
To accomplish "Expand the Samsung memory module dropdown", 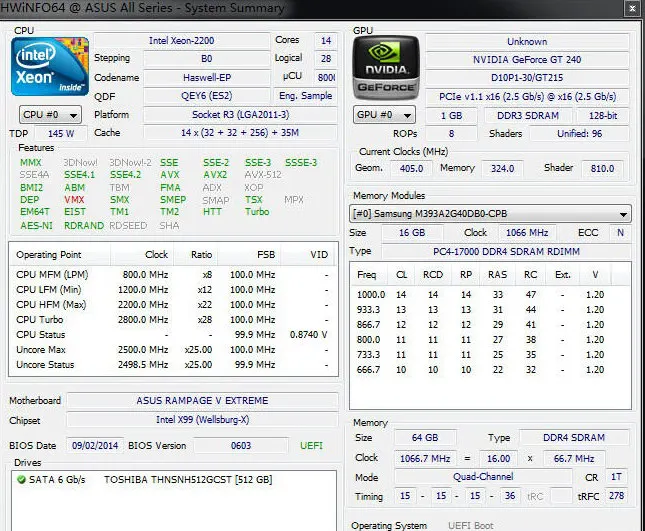I will (x=490, y=214).
